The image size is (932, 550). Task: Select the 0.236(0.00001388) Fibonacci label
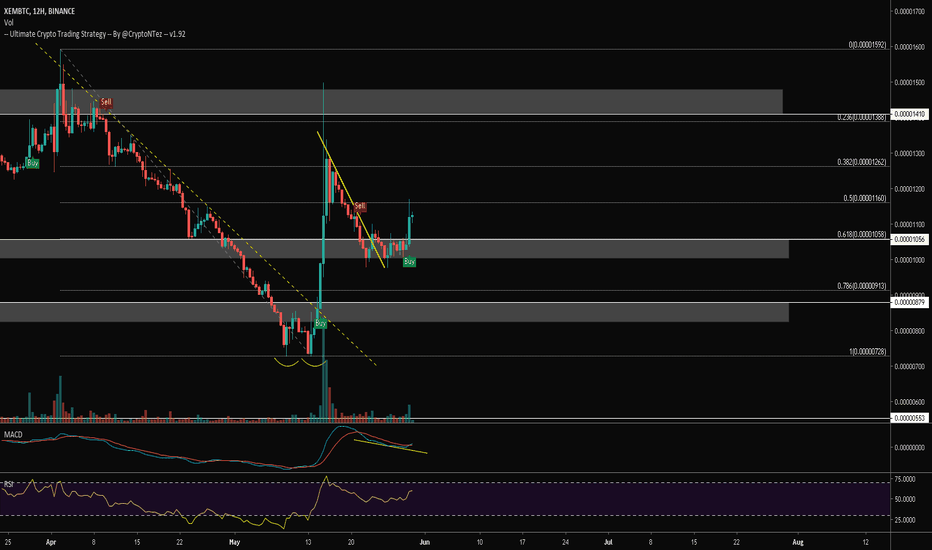coord(862,117)
